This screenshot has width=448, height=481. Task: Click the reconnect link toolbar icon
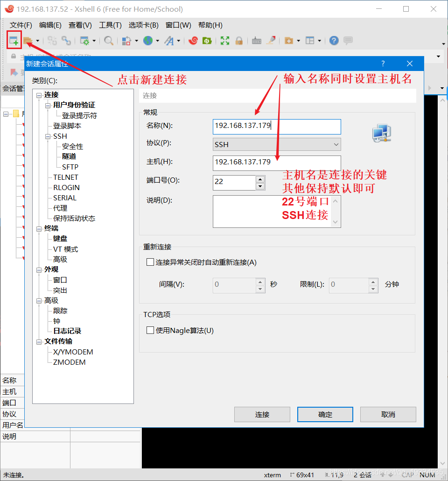point(66,41)
